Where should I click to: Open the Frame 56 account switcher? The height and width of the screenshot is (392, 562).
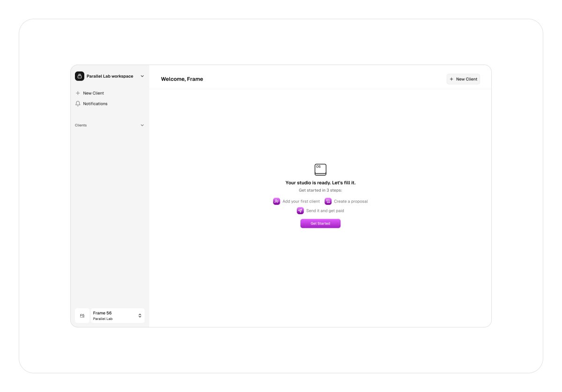118,316
